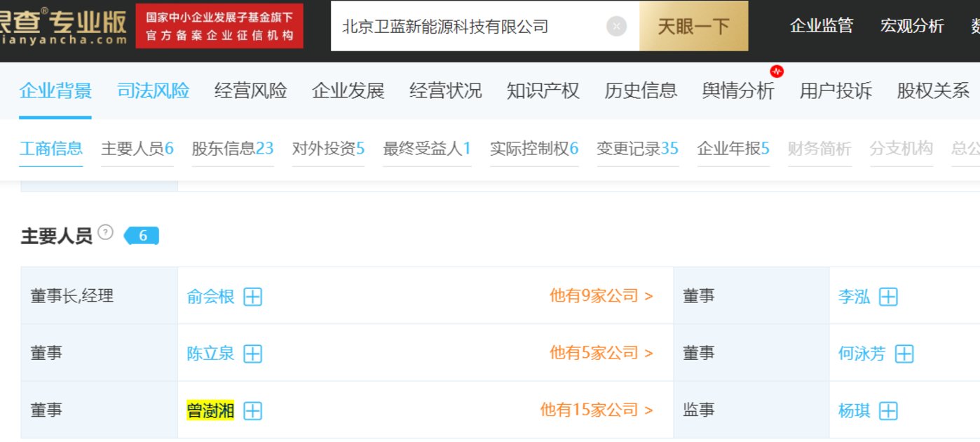The height and width of the screenshot is (442, 980).
Task: Go to 变更记录 sub-tab
Action: 637,149
